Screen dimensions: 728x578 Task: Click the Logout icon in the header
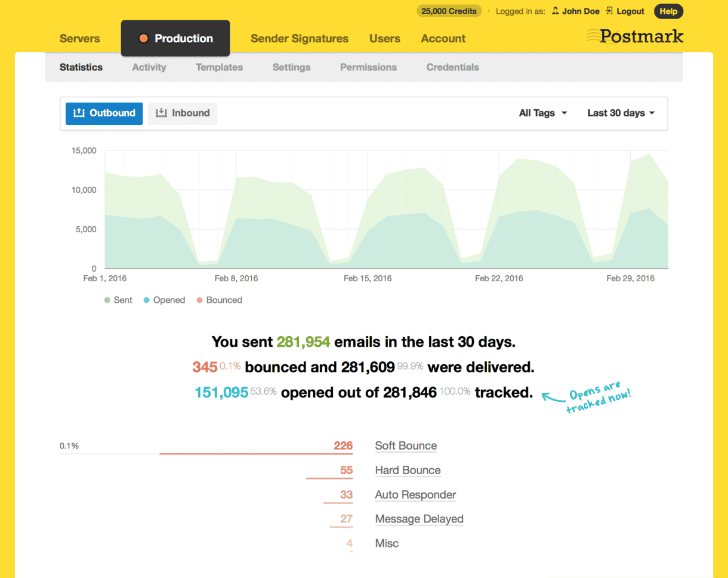pos(610,11)
